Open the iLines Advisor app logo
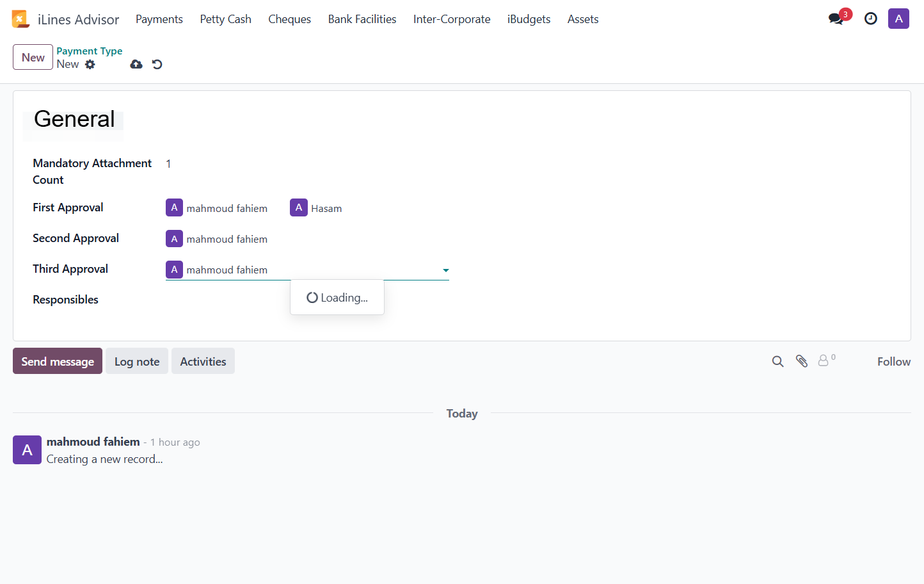Image resolution: width=924 pixels, height=584 pixels. (x=20, y=19)
